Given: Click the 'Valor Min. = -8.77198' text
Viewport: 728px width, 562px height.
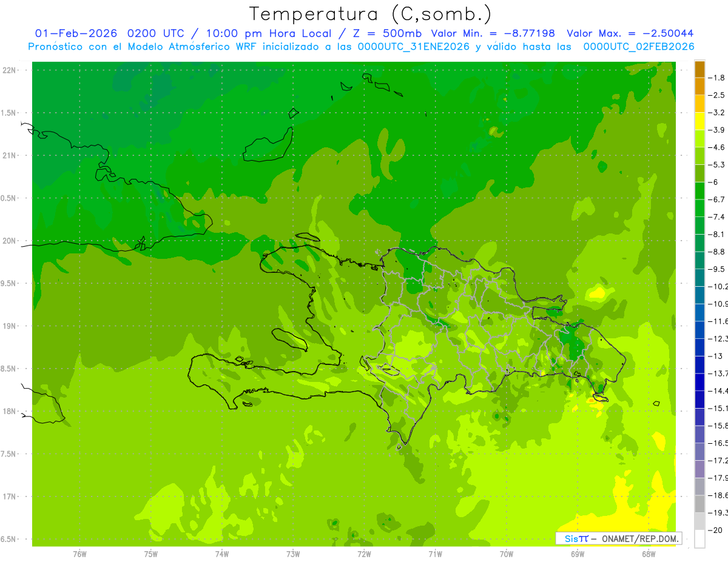Looking at the screenshot, I should [x=493, y=33].
